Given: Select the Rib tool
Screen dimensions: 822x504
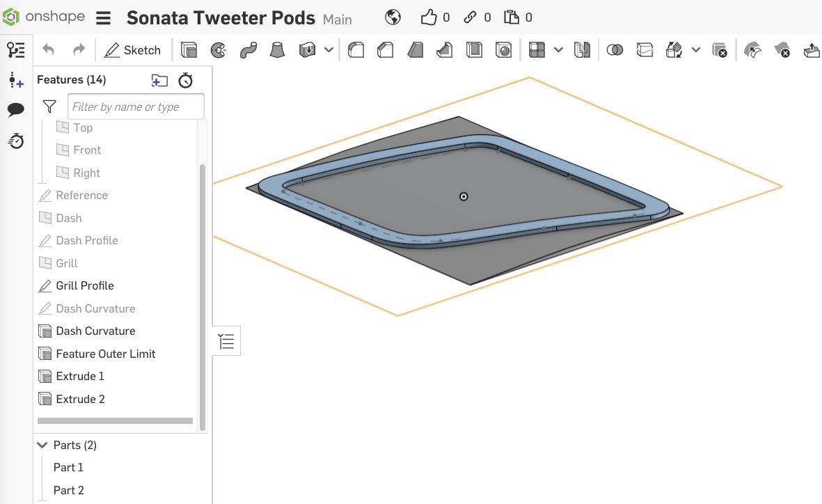Looking at the screenshot, I should tap(445, 50).
